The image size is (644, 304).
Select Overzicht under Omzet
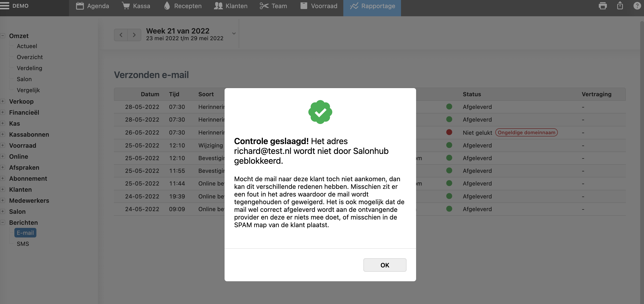pyautogui.click(x=29, y=57)
